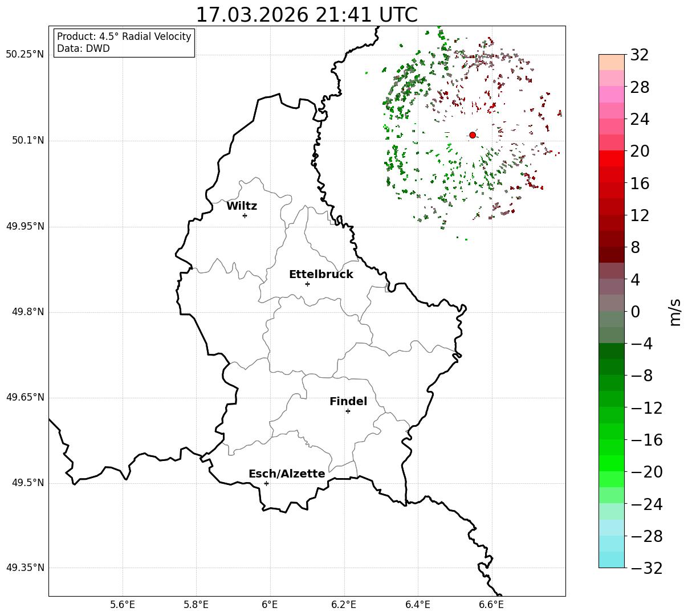This screenshot has height=616, width=688.
Task: Click the colorbar tick label −24
Action: [x=646, y=504]
